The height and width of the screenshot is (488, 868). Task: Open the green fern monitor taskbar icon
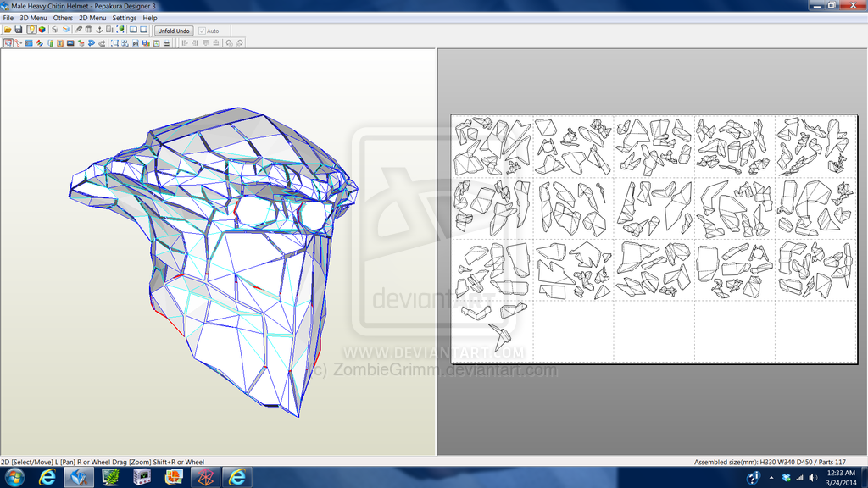[x=111, y=477]
